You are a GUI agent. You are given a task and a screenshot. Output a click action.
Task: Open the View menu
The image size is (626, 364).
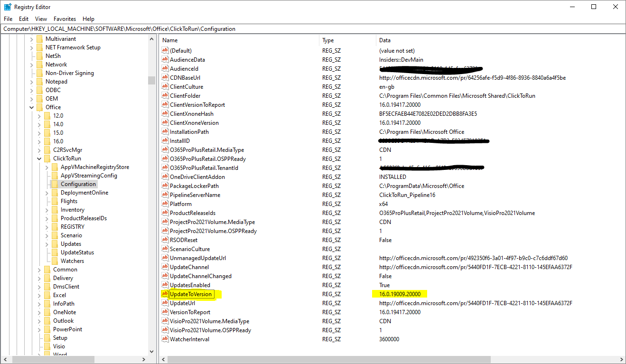tap(41, 19)
